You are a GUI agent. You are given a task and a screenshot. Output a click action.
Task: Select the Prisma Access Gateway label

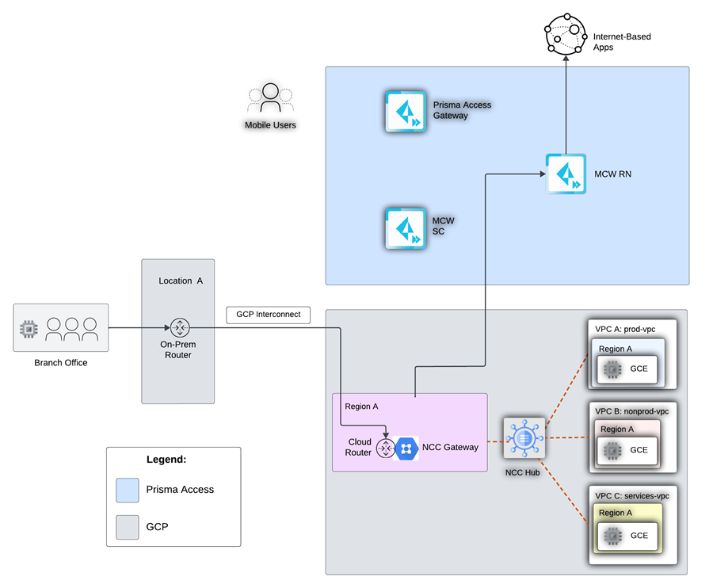tap(462, 110)
